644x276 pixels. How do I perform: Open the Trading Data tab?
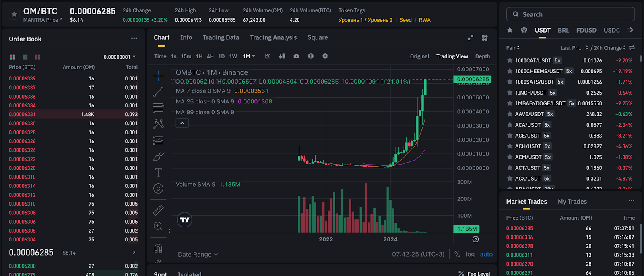221,37
